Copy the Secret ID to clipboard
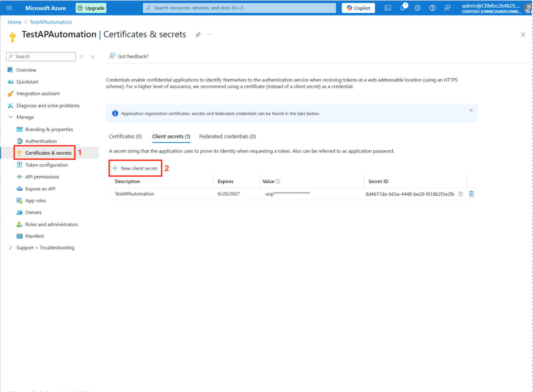 tap(461, 194)
